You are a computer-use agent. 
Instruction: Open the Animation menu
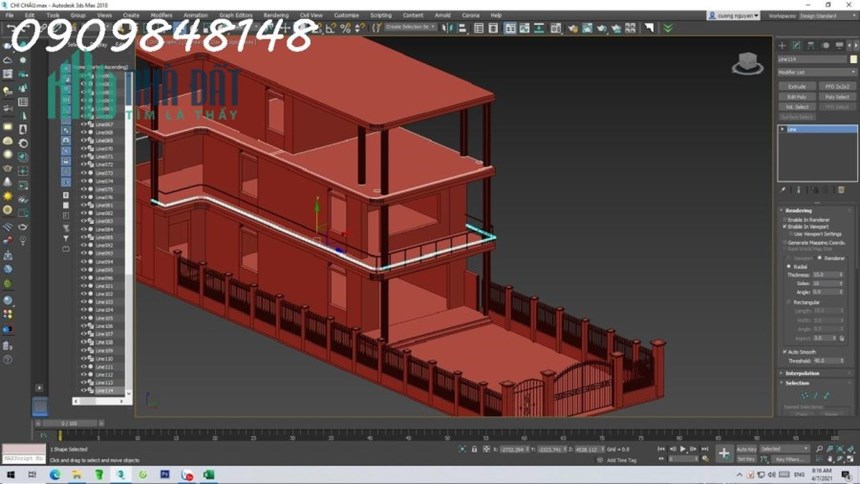[x=195, y=15]
